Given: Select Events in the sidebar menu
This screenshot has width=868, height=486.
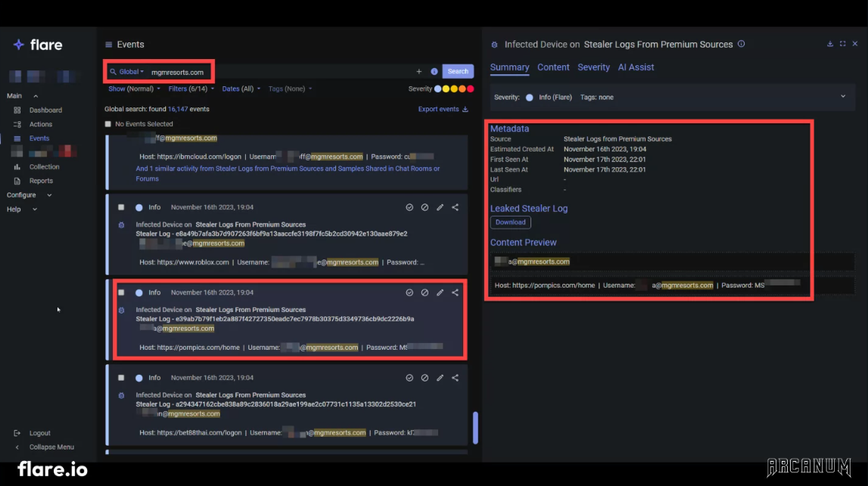Looking at the screenshot, I should pyautogui.click(x=39, y=139).
